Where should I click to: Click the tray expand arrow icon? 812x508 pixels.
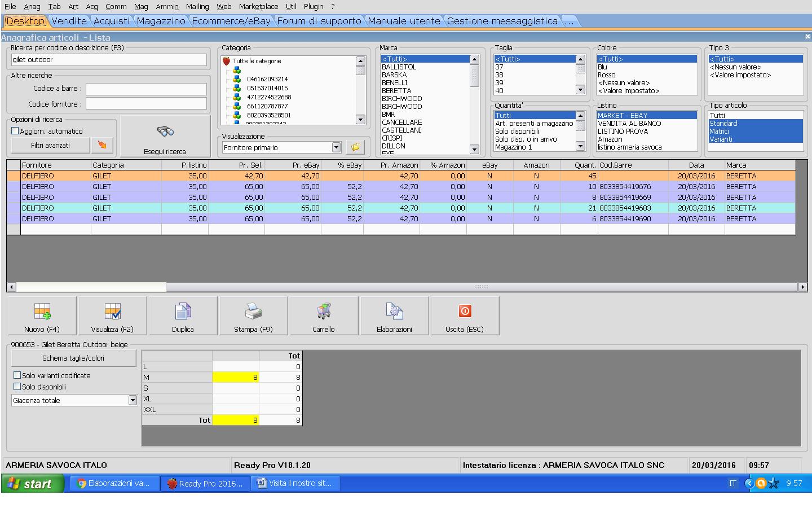tap(749, 483)
